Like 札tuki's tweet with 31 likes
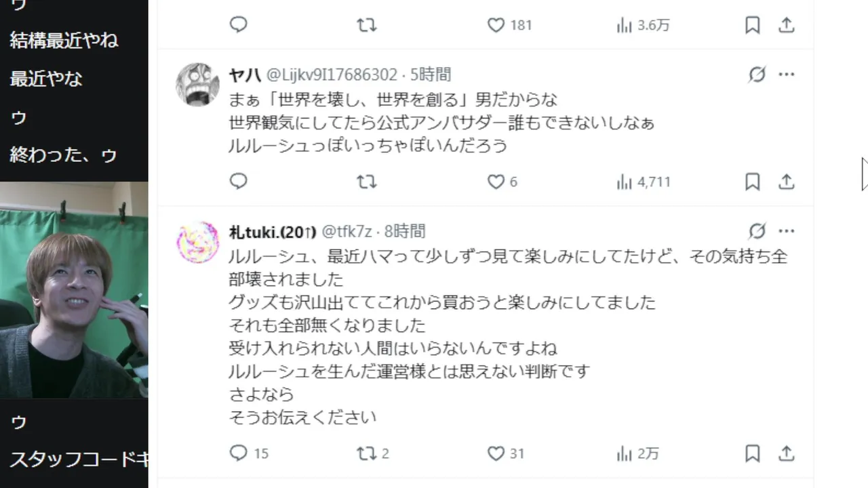Image resolution: width=868 pixels, height=488 pixels. point(496,453)
